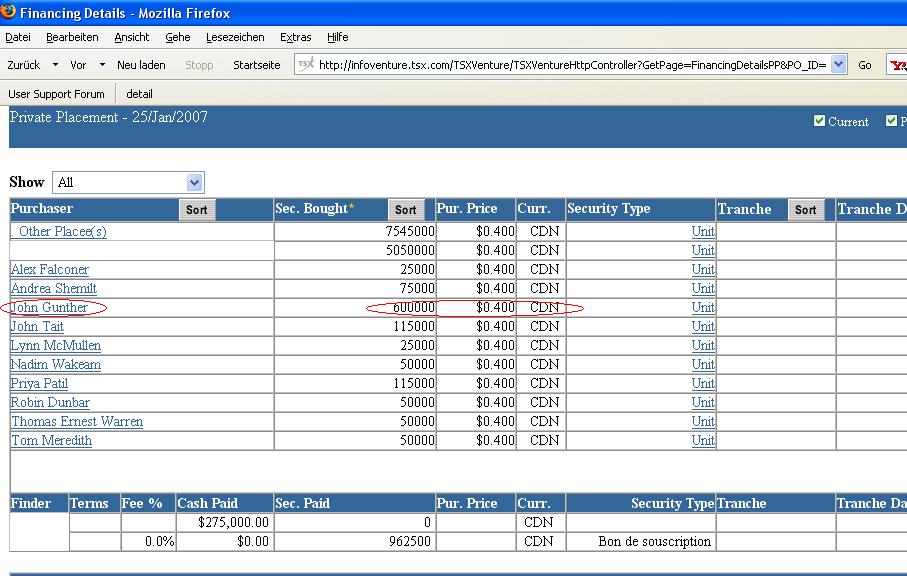Select the 962500 Sec. Paid cell
The width and height of the screenshot is (907, 576).
point(355,542)
